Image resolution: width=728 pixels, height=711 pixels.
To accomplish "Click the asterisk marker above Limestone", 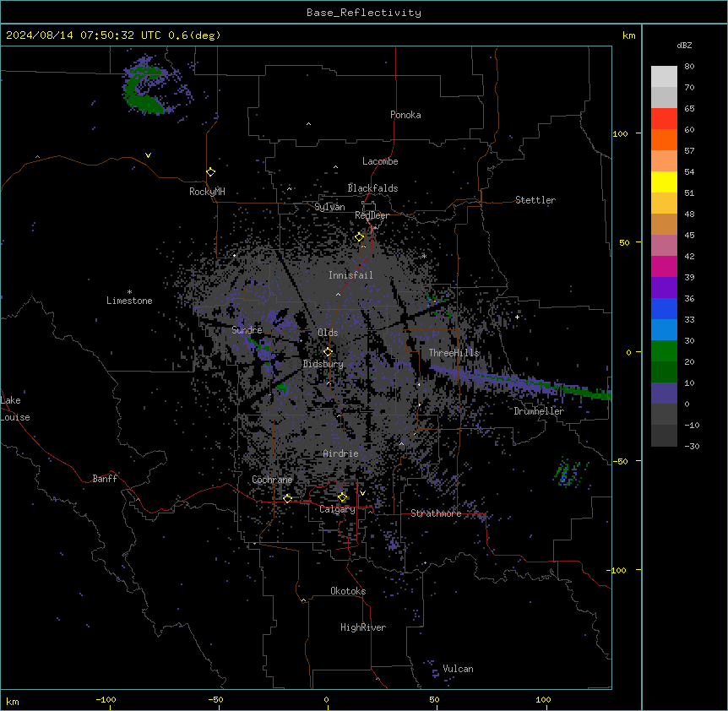I will [129, 292].
